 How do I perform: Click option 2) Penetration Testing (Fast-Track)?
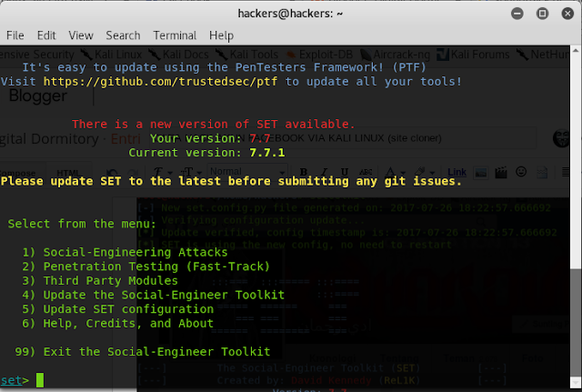[145, 266]
